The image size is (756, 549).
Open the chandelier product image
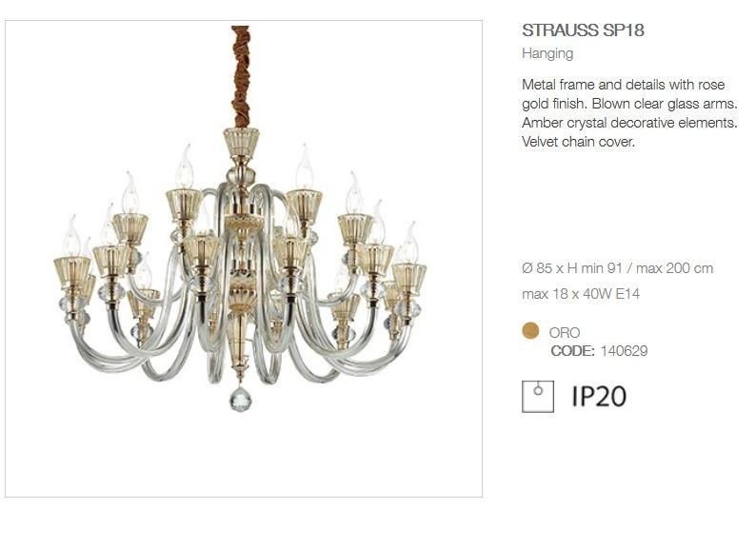244,259
